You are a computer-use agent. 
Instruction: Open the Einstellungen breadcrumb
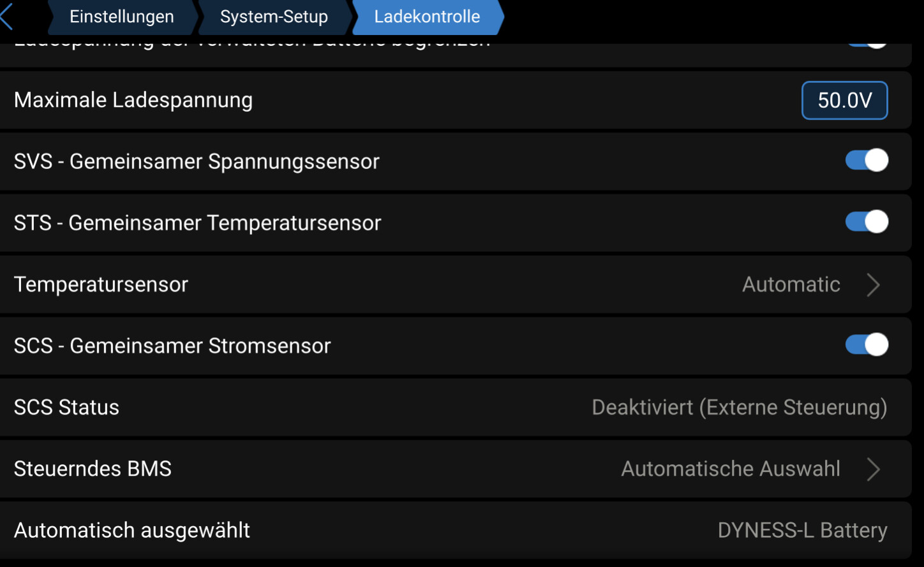(x=121, y=17)
